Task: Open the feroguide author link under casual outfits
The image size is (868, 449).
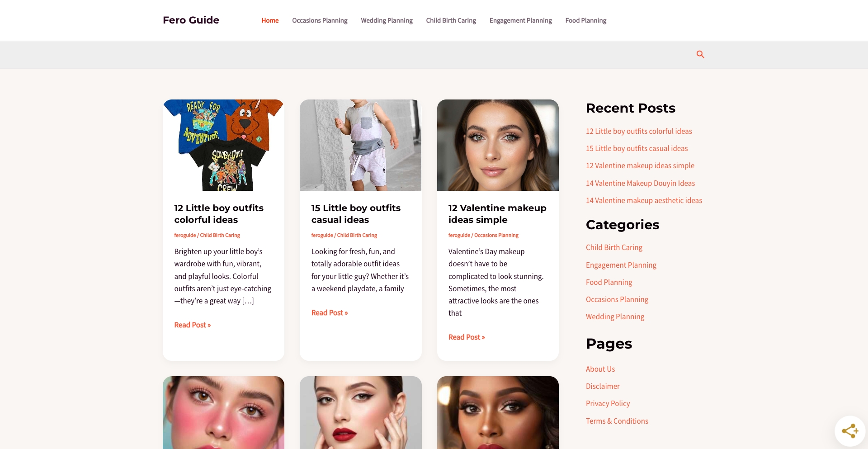Action: (x=321, y=235)
